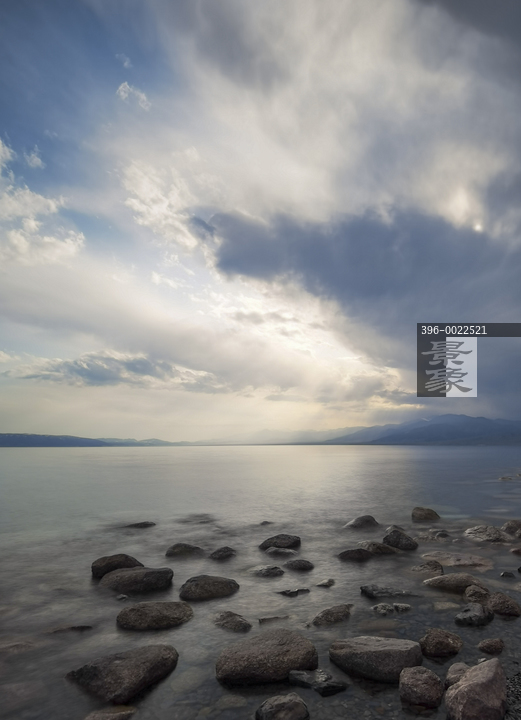Click the pinkish rock in bottom right corner
The width and height of the screenshot is (521, 720).
click(476, 690)
